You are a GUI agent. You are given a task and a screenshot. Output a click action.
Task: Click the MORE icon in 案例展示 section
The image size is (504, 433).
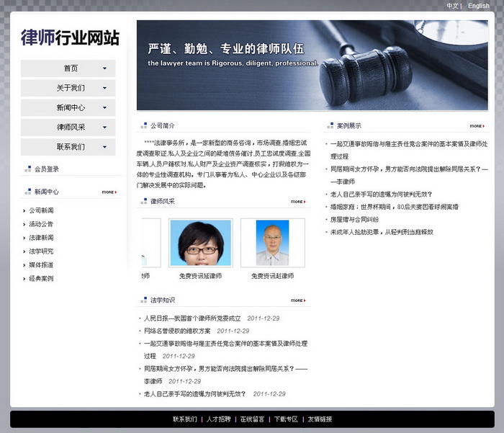point(477,126)
